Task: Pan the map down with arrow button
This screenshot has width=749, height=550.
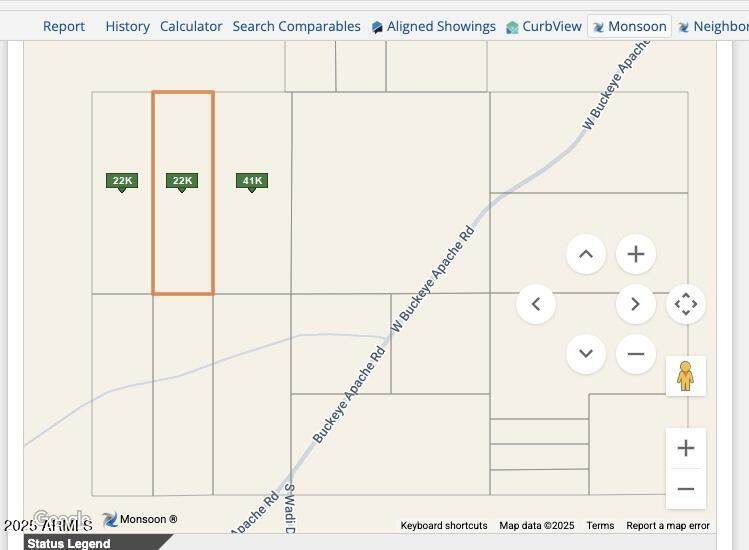Action: point(586,353)
